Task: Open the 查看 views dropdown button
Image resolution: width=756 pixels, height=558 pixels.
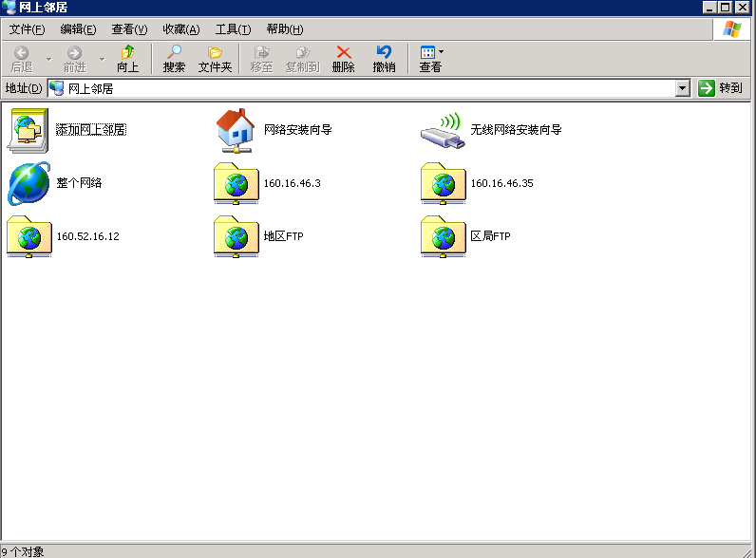Action: point(430,59)
